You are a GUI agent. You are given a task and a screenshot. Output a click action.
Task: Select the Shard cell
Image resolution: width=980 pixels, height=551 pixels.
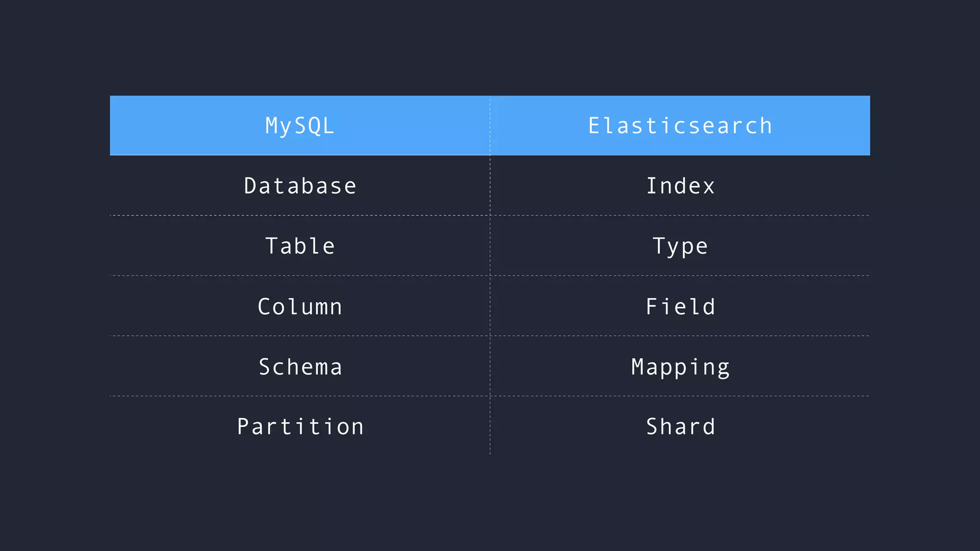[680, 426]
